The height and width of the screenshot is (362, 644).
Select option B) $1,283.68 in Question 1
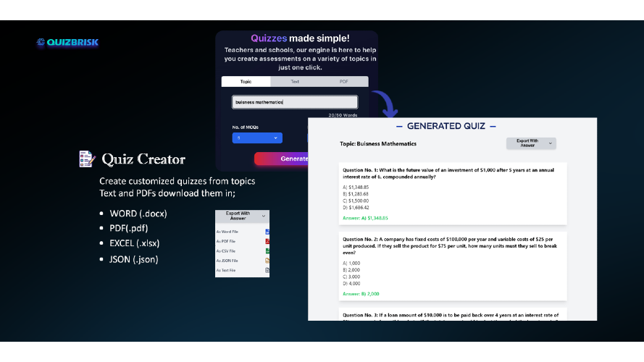[356, 194]
